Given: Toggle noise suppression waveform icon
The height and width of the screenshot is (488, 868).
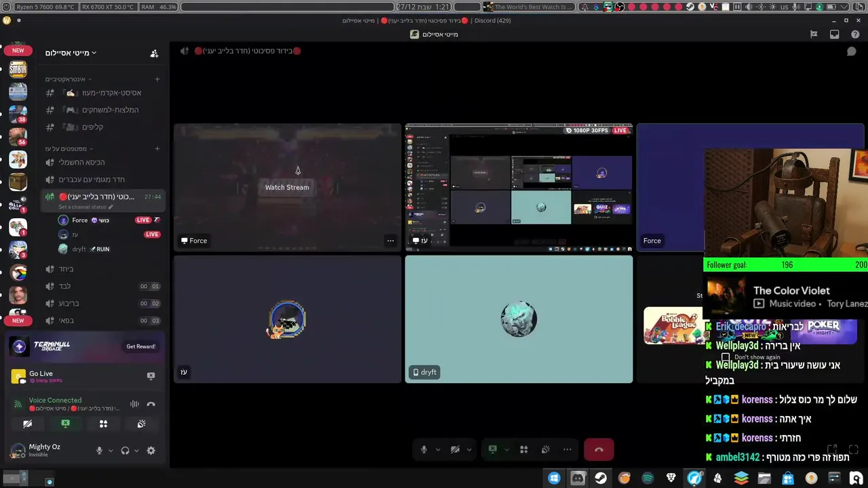Looking at the screenshot, I should (x=134, y=404).
